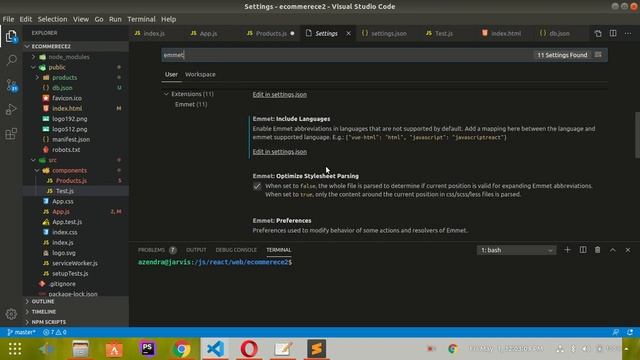Viewport: 640px width, 360px height.
Task: Open the Extensions view
Action: 11,133
